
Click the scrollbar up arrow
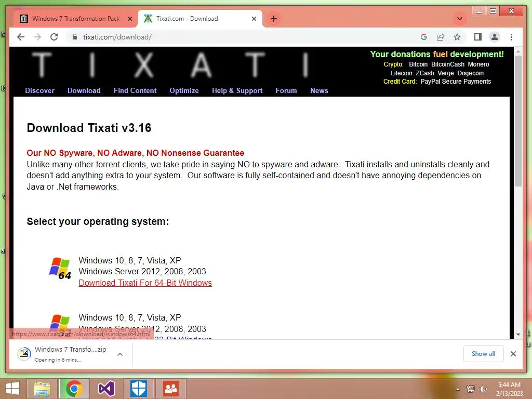pyautogui.click(x=518, y=51)
